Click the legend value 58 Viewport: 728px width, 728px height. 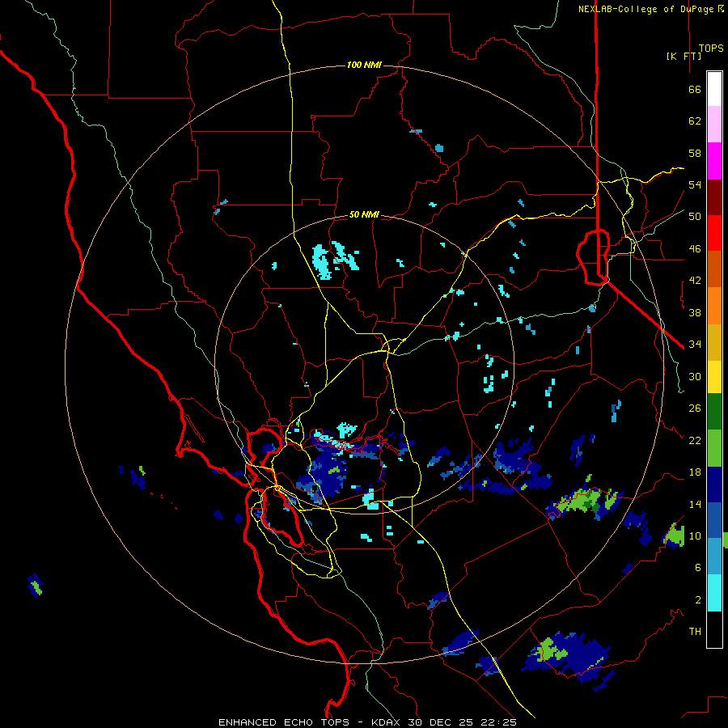click(695, 153)
